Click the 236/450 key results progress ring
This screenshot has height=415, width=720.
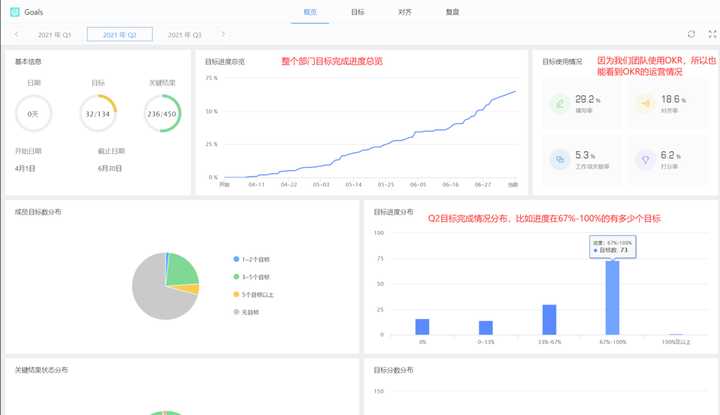point(162,113)
